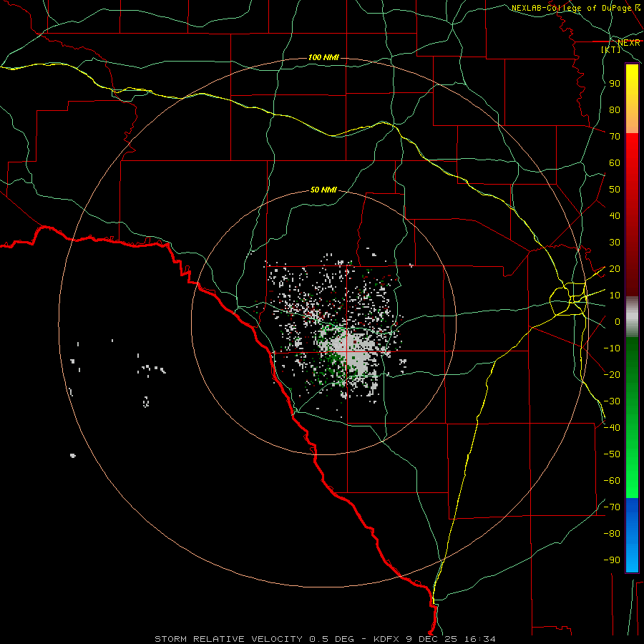Image resolution: width=644 pixels, height=644 pixels.
Task: Click the "NEXR" label near the top right
Action: (x=629, y=43)
